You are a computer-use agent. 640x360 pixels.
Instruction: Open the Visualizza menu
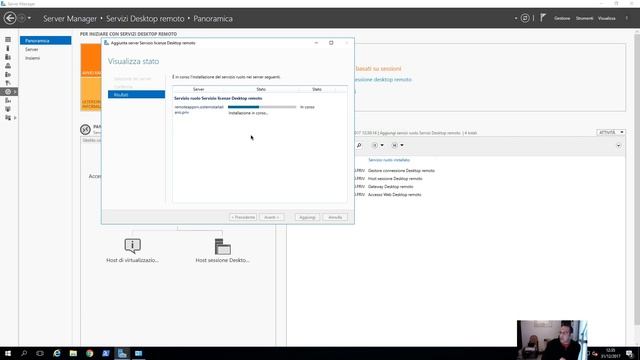607,18
